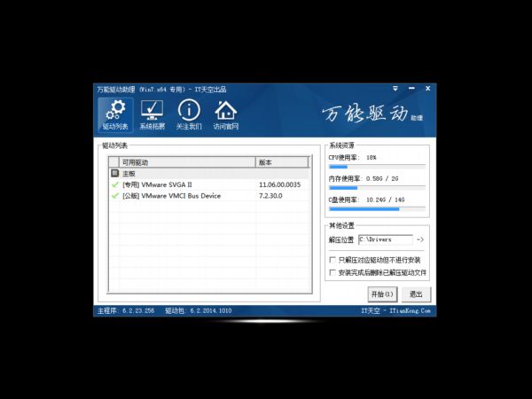The image size is (532, 399).
Task: Toggle the VMware VMCI Bus Device checkmark
Action: point(114,196)
